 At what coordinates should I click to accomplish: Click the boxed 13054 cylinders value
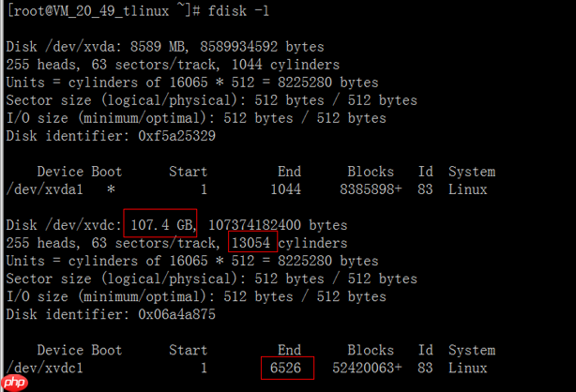click(x=252, y=242)
